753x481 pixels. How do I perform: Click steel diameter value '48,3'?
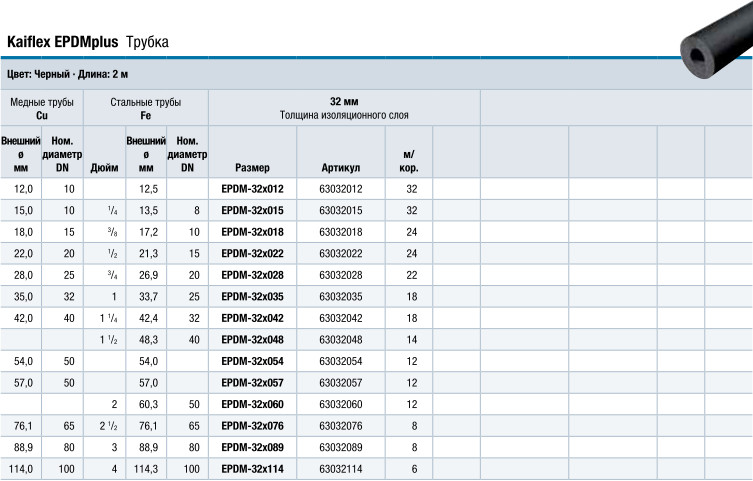pyautogui.click(x=148, y=340)
